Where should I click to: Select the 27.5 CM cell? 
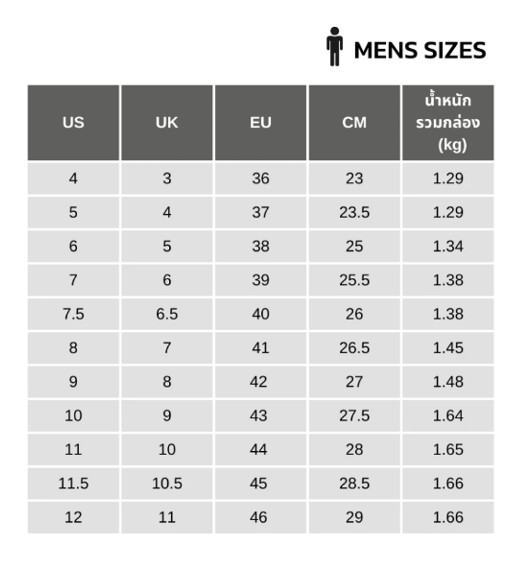click(354, 415)
